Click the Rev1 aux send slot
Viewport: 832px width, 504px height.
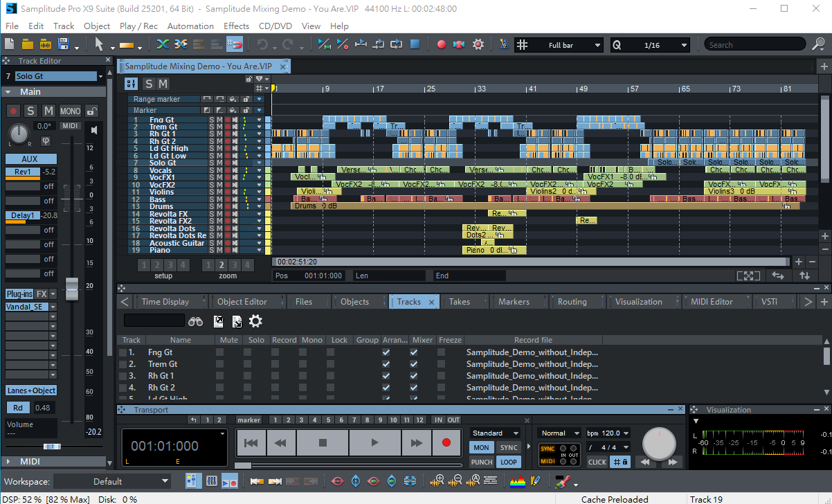tap(23, 172)
